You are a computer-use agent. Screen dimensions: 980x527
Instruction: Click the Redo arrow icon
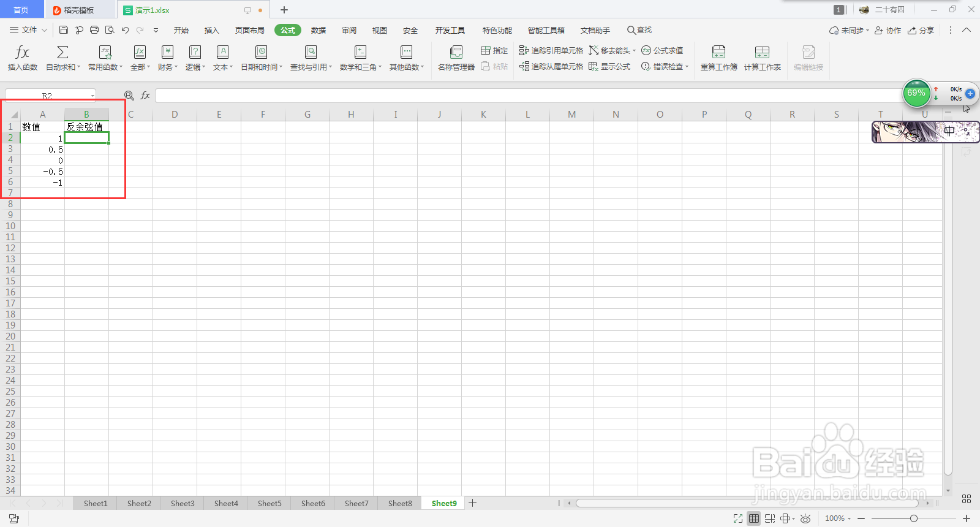pyautogui.click(x=140, y=30)
